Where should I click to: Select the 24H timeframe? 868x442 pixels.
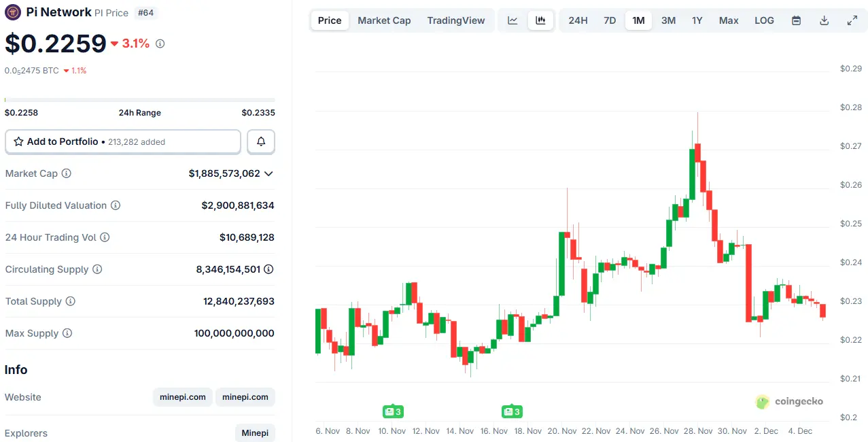point(578,20)
